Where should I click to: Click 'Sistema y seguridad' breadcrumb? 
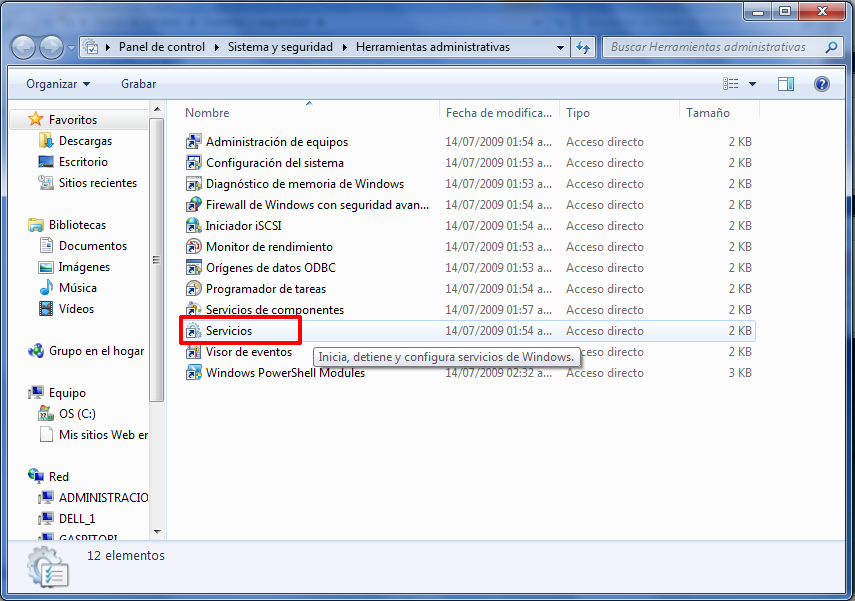pyautogui.click(x=280, y=47)
